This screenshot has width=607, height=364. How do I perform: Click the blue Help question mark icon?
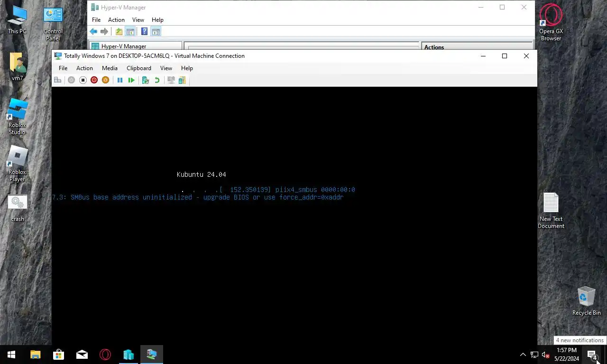[x=144, y=32]
